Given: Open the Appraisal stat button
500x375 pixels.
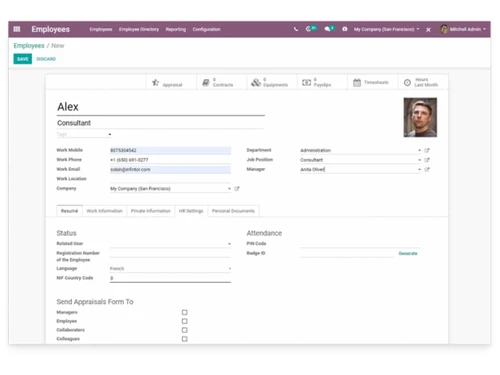Looking at the screenshot, I should pos(171,82).
